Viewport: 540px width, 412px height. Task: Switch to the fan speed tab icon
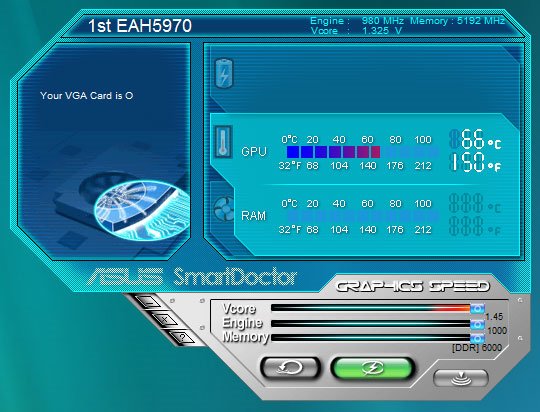(224, 208)
